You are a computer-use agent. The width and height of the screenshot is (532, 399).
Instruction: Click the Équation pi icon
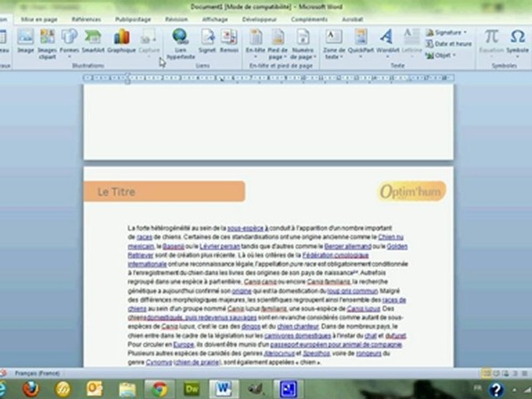coord(492,37)
